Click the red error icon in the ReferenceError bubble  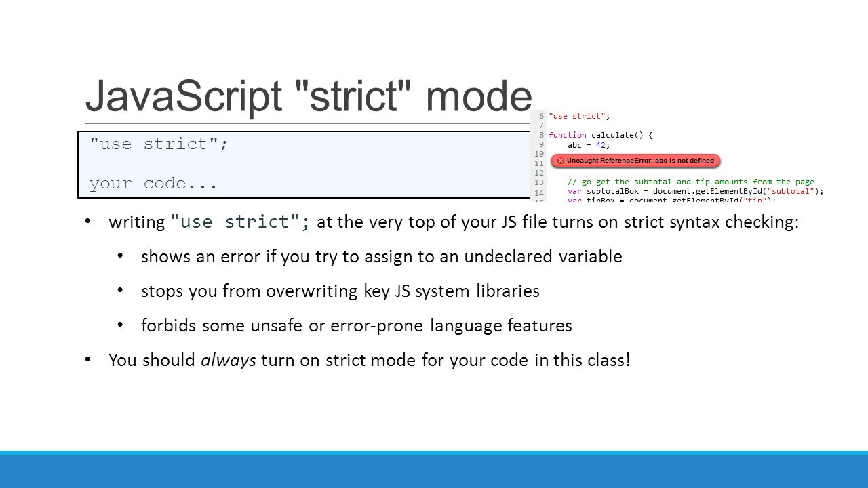pyautogui.click(x=561, y=161)
